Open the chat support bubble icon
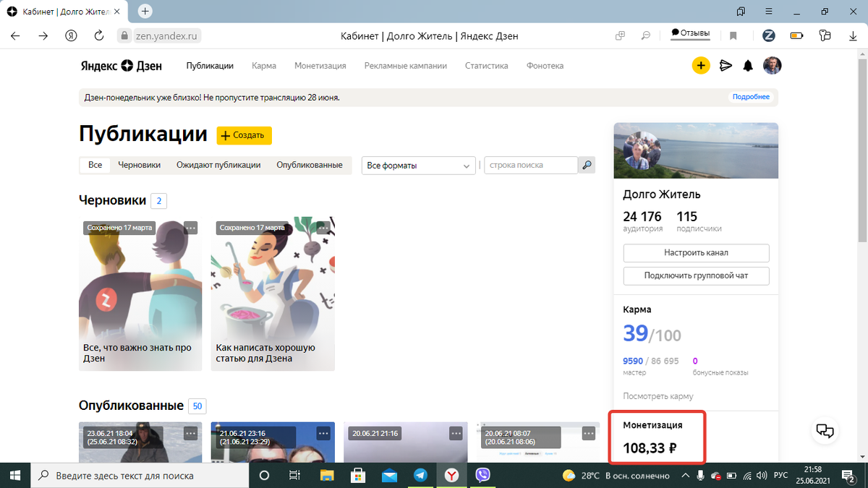Viewport: 868px width, 488px height. tap(825, 432)
